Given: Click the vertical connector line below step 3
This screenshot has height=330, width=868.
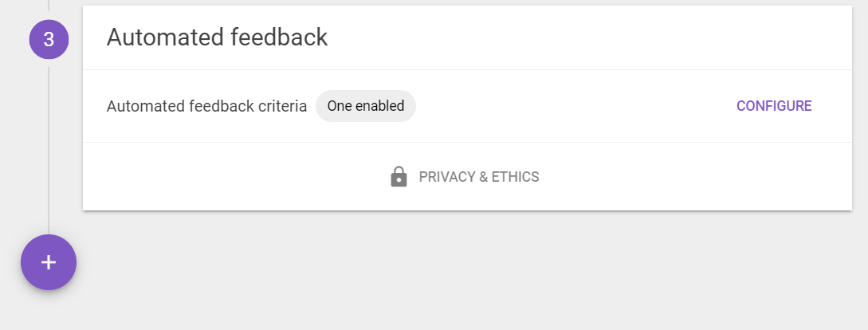Looking at the screenshot, I should (x=49, y=151).
